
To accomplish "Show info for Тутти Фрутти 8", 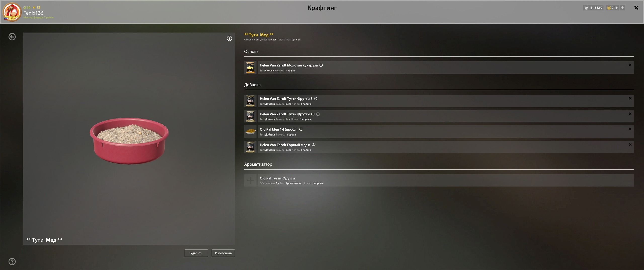I will coord(316,99).
